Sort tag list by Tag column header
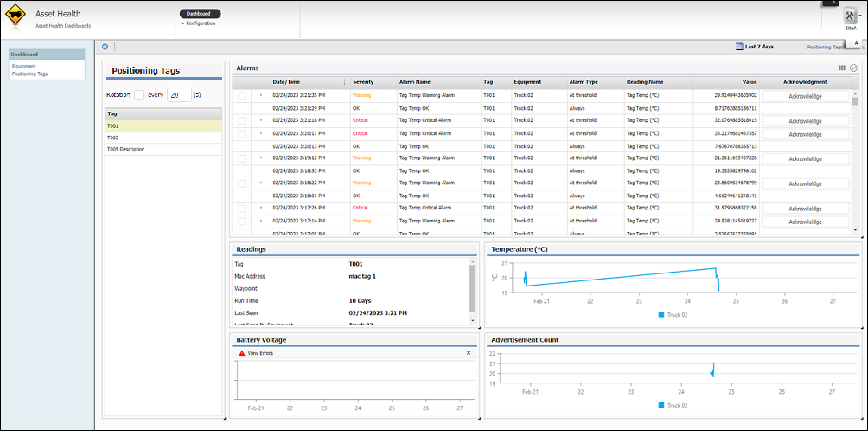Image resolution: width=868 pixels, height=431 pixels. tap(163, 114)
